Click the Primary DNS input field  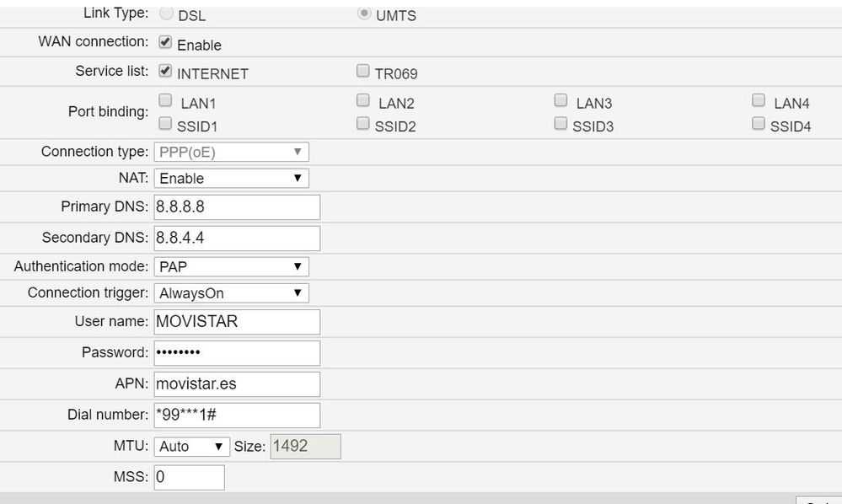coord(236,206)
